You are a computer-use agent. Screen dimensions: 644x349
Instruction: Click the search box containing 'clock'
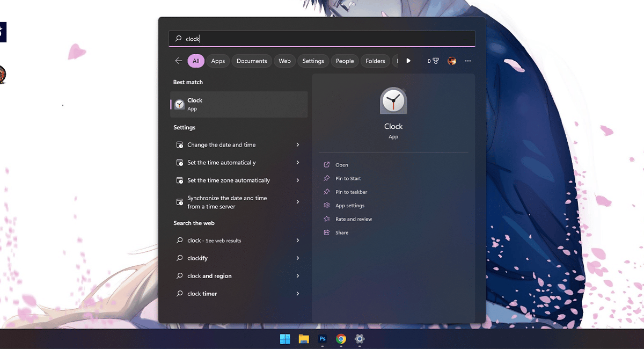coord(322,39)
